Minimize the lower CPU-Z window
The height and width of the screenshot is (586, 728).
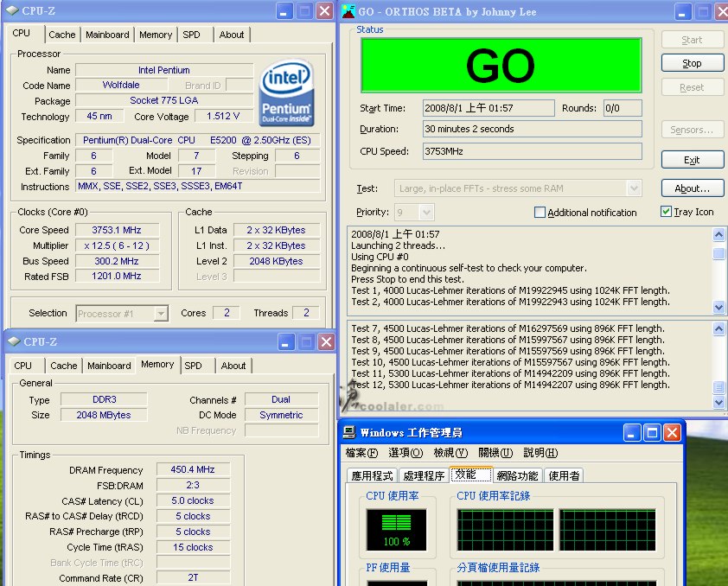(x=286, y=342)
